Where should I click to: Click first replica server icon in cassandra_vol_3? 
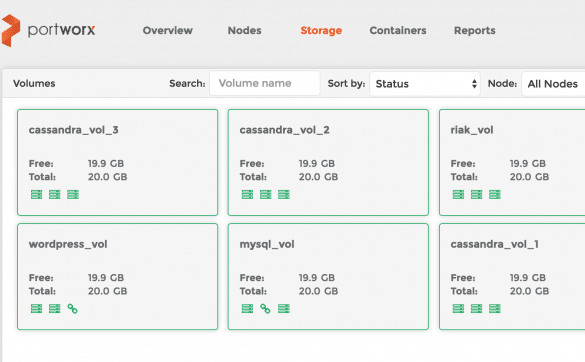36,194
